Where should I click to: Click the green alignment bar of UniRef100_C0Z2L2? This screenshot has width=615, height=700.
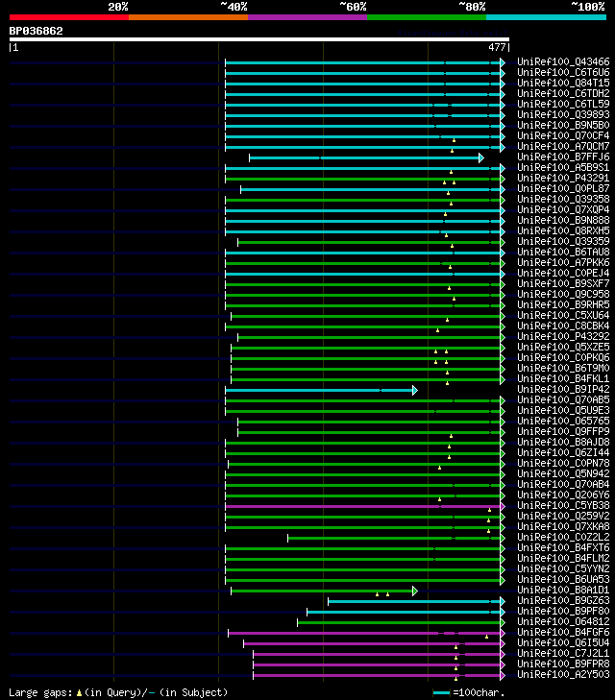(x=394, y=539)
